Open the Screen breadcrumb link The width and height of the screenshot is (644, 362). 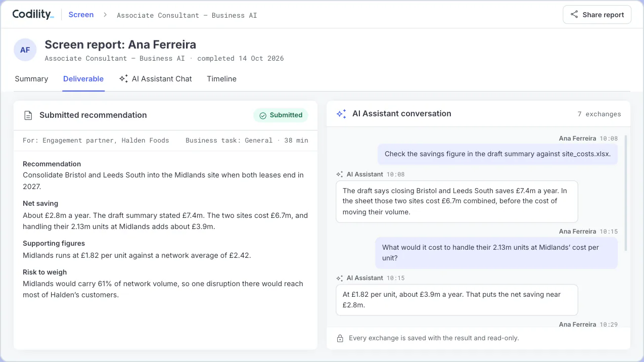coord(81,15)
